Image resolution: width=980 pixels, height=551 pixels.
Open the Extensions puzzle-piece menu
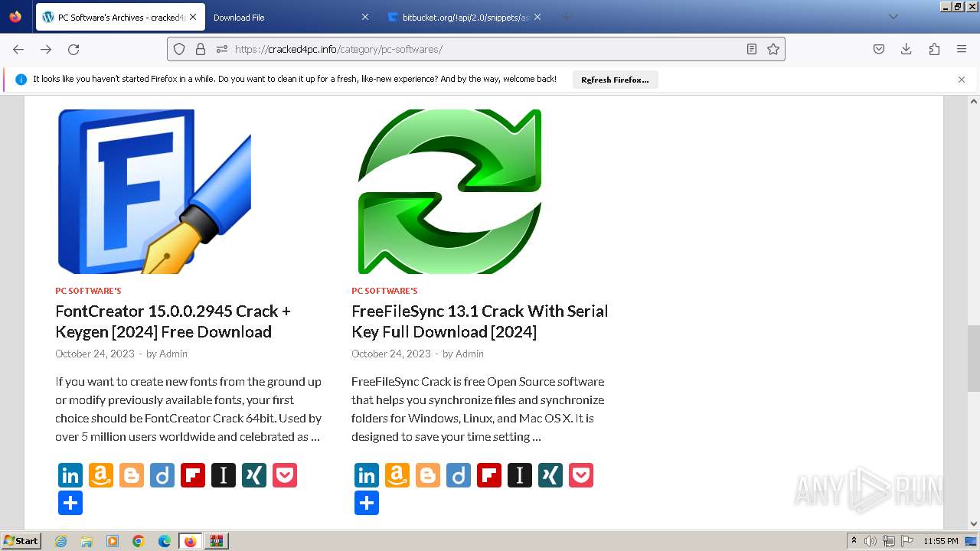pos(934,49)
